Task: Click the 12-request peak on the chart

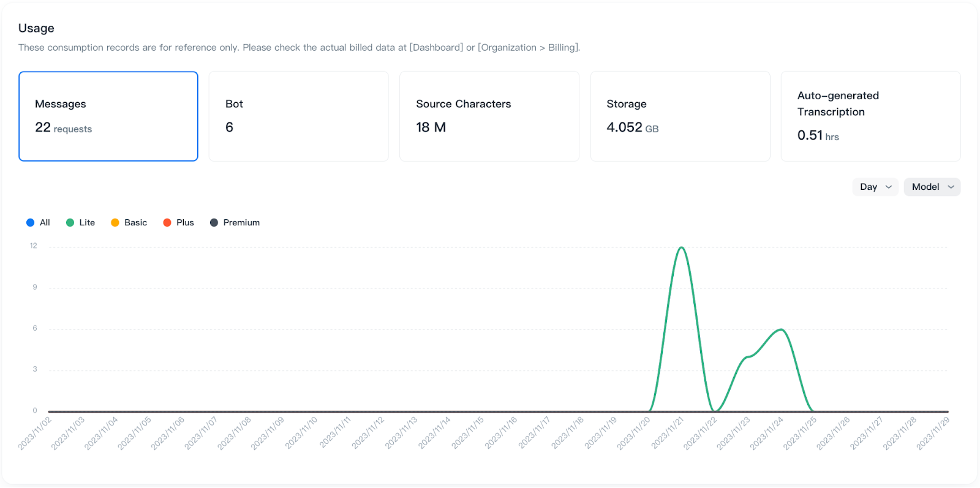Action: pos(681,248)
